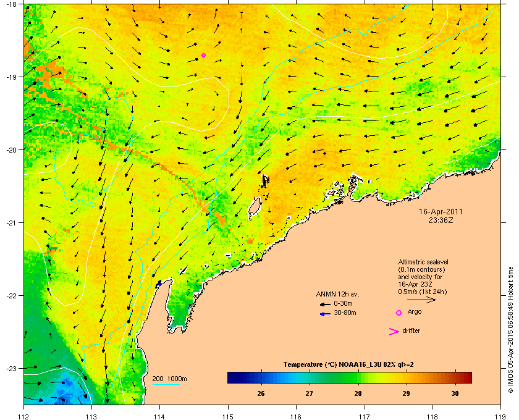Click the 'Argo' legend label
Image resolution: width=519 pixels, height=420 pixels.
click(x=415, y=312)
